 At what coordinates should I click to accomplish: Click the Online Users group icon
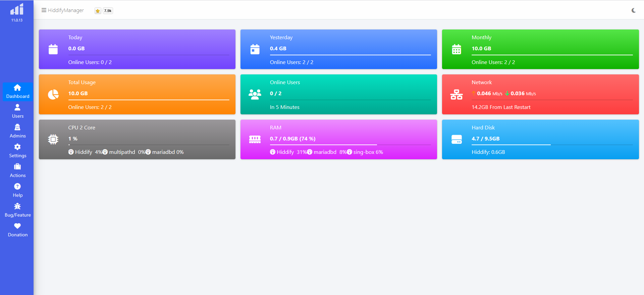(255, 95)
